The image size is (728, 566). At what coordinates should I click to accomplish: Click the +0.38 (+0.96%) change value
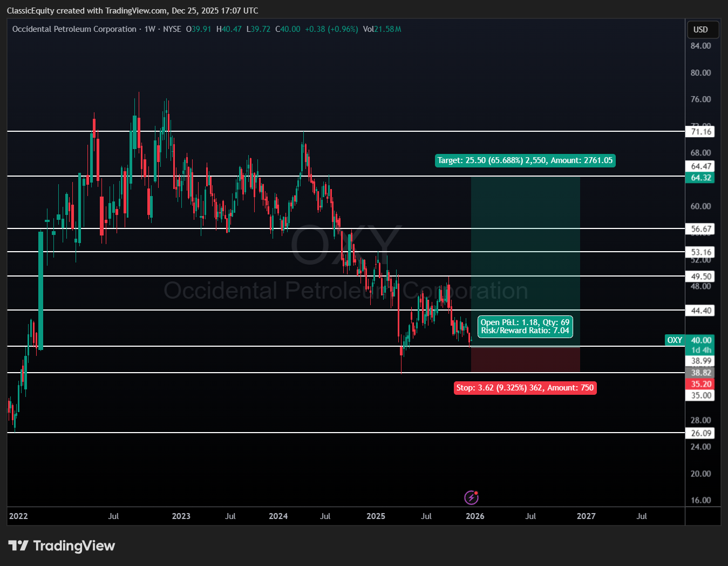pos(331,29)
